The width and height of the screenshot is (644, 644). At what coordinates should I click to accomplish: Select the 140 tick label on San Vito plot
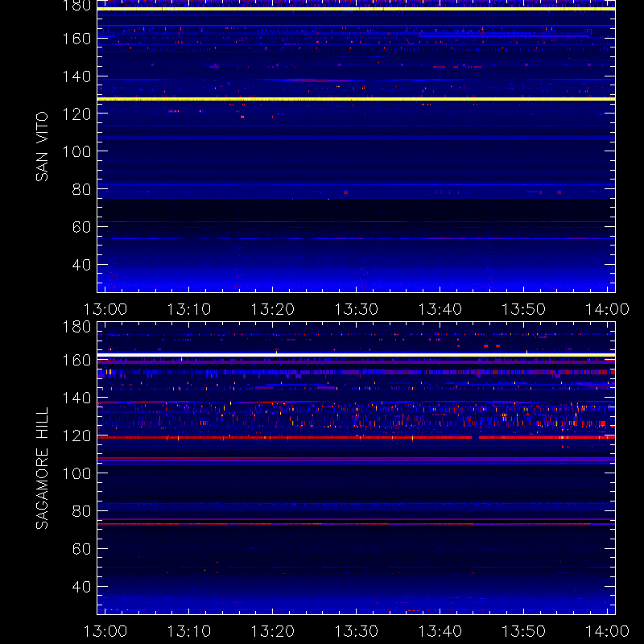pos(76,76)
